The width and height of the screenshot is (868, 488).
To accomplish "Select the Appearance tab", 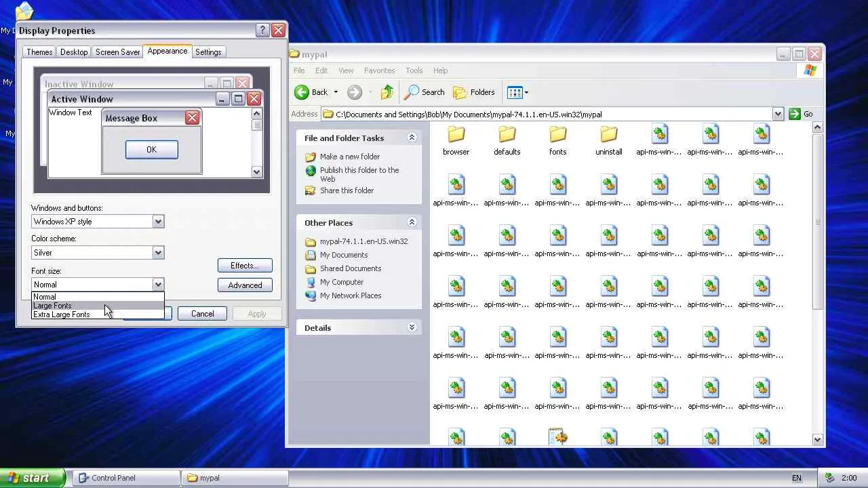I will [x=167, y=52].
